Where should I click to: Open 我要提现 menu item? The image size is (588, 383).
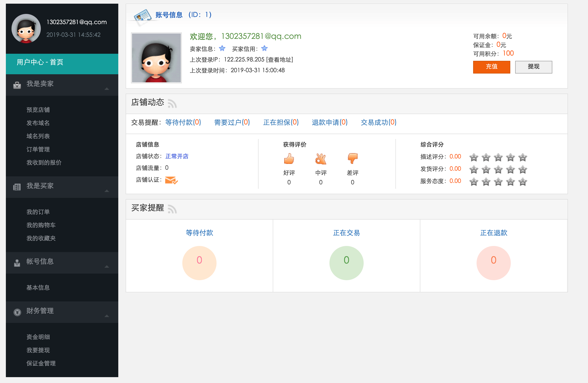[x=38, y=350]
